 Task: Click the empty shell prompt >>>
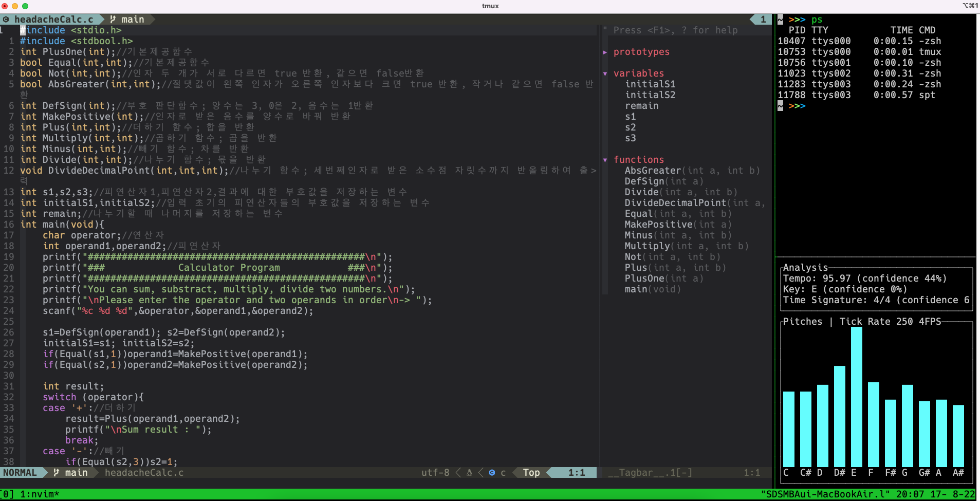click(x=797, y=106)
